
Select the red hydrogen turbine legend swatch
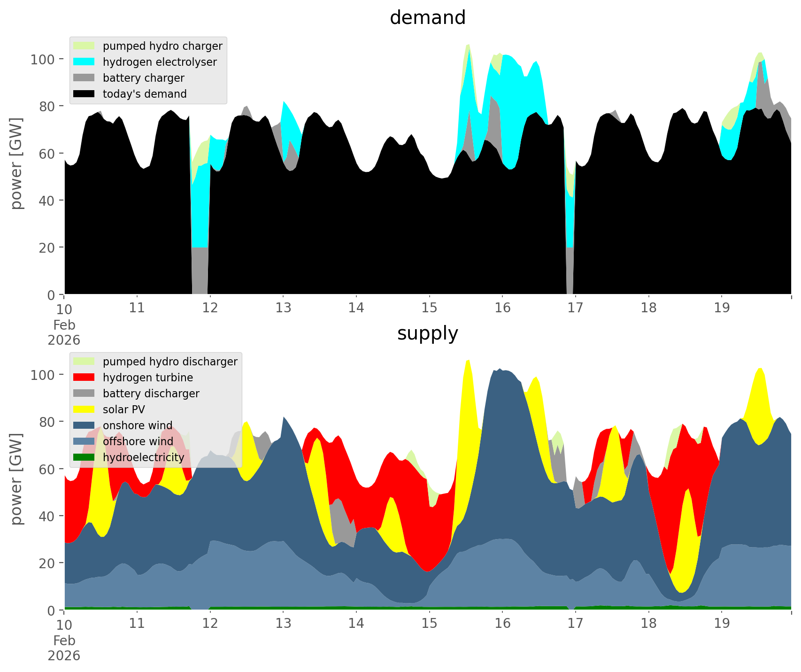point(85,378)
